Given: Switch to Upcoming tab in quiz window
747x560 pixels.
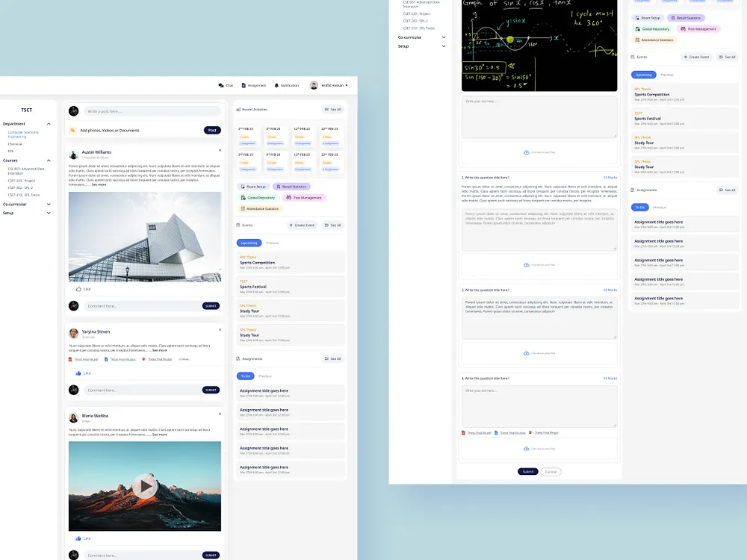Looking at the screenshot, I should point(644,75).
